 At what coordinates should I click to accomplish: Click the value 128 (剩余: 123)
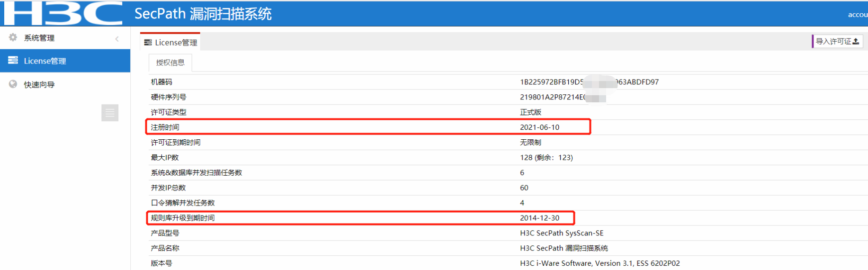coord(546,158)
